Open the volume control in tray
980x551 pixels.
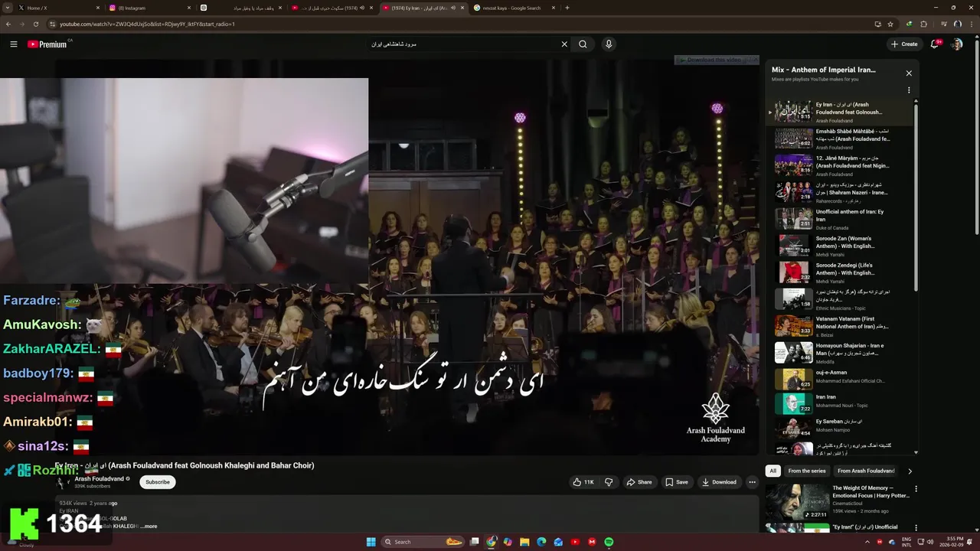[930, 542]
